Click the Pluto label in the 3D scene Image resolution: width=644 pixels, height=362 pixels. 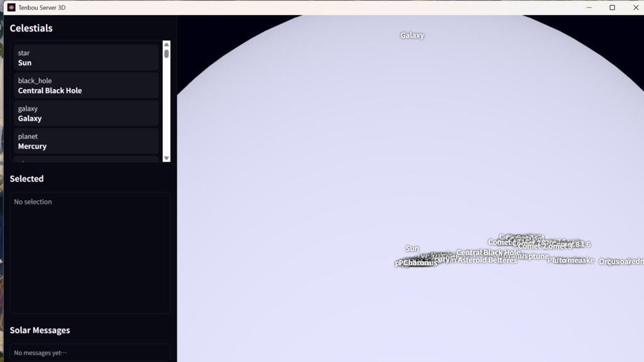tap(556, 261)
